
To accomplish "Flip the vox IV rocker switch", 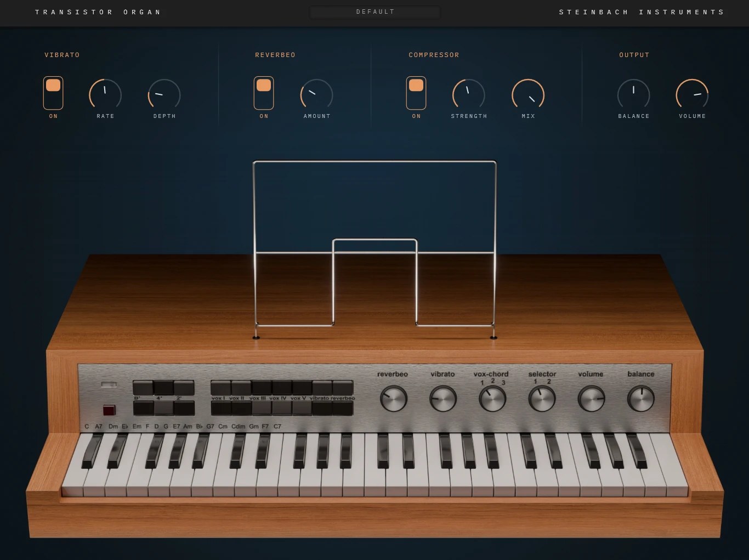I will click(282, 398).
